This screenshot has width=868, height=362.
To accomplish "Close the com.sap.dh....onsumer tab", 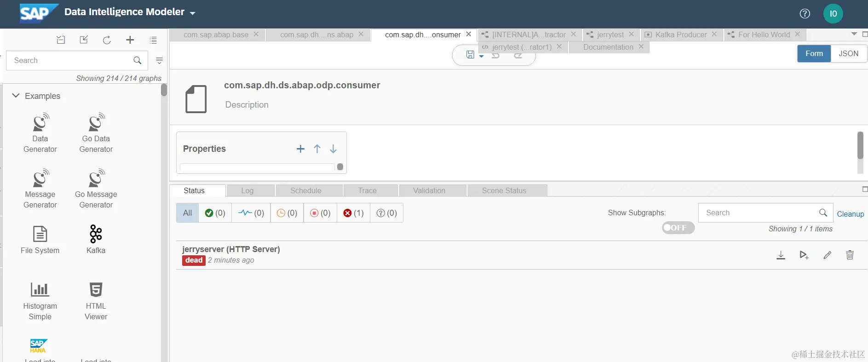I will click(468, 34).
